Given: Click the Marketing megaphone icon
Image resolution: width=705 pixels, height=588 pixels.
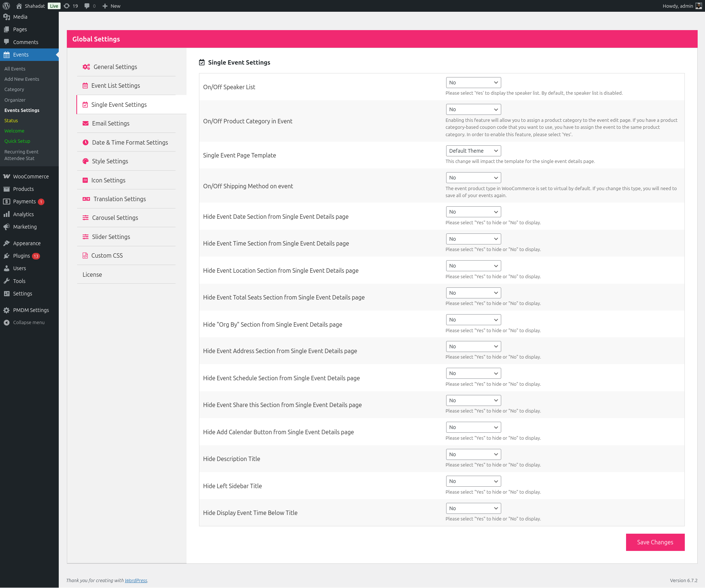Looking at the screenshot, I should click(7, 227).
